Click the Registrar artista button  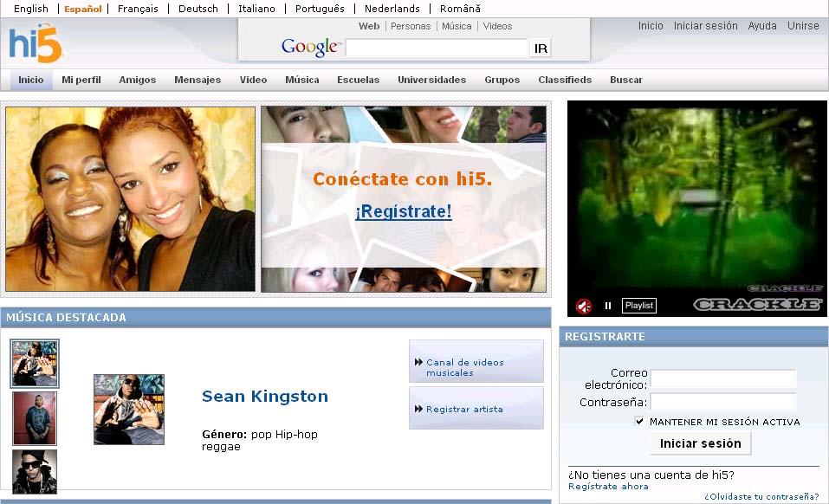[476, 408]
